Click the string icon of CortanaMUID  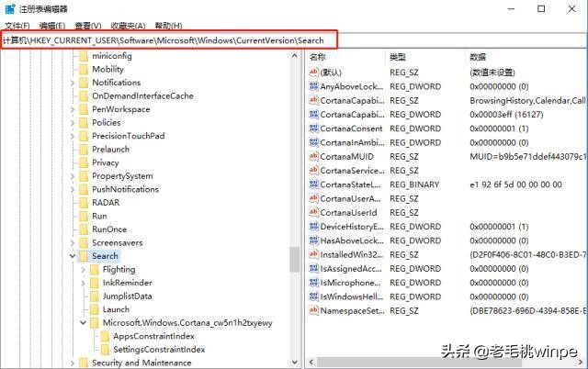313,156
